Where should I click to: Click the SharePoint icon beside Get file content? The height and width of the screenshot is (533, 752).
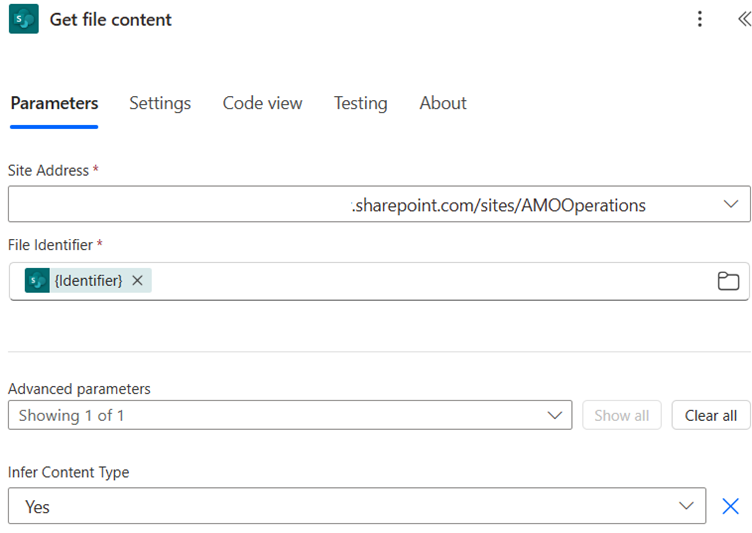(24, 19)
